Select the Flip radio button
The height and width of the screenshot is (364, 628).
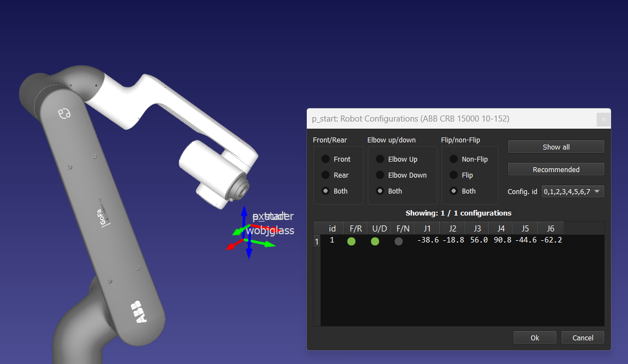454,175
